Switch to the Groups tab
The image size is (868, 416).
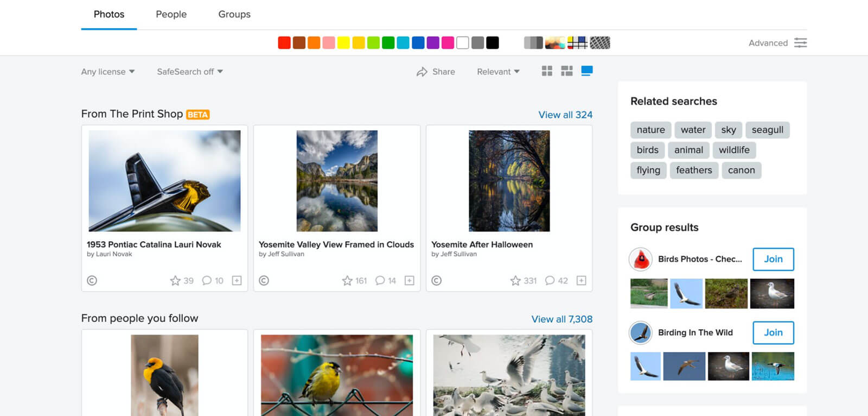[234, 15]
